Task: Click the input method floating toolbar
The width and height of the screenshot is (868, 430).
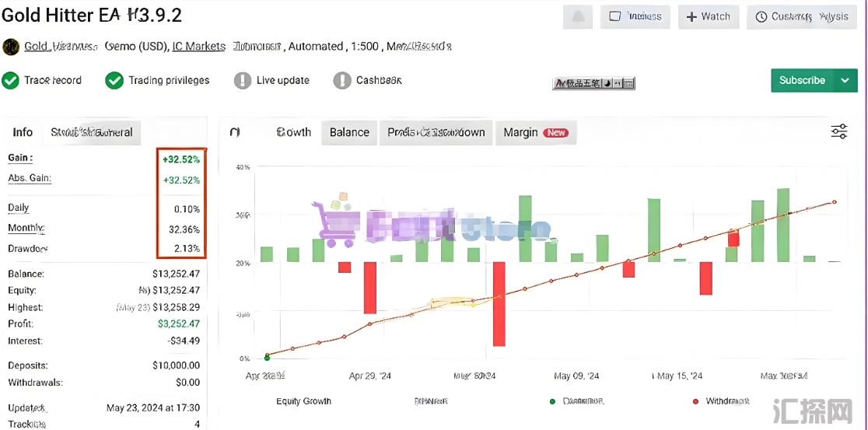Action: [x=593, y=83]
